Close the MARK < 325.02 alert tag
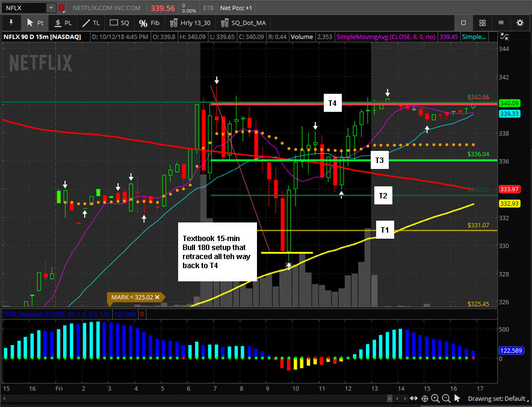Image resolution: width=532 pixels, height=407 pixels. click(x=158, y=297)
